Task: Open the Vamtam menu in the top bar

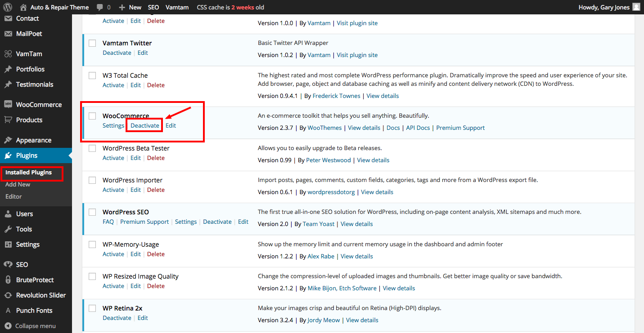Action: click(x=177, y=7)
